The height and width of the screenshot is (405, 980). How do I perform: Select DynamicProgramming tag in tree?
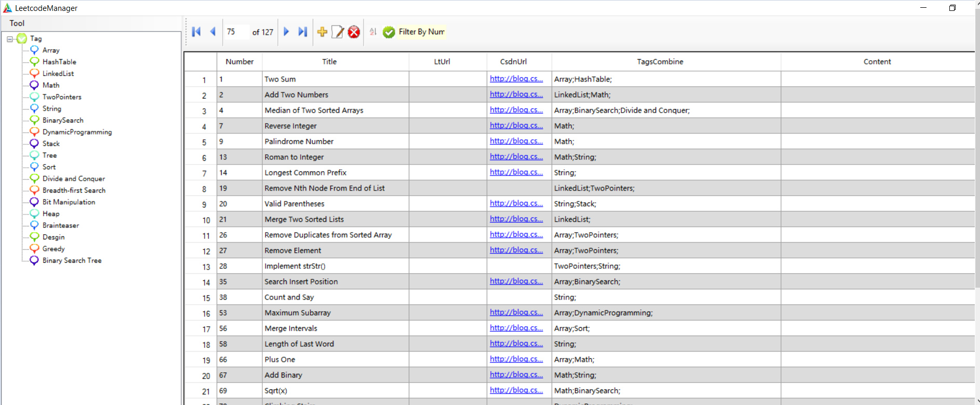point(77,132)
